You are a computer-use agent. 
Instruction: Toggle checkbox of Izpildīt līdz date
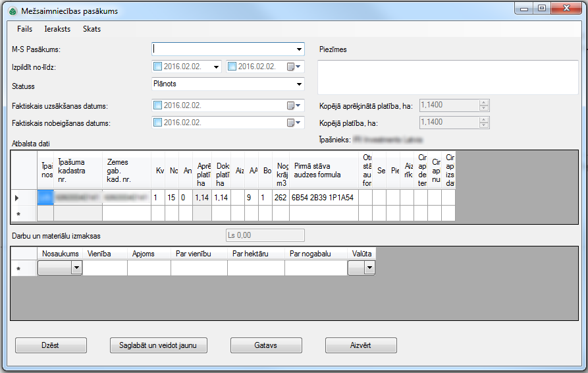click(x=232, y=67)
